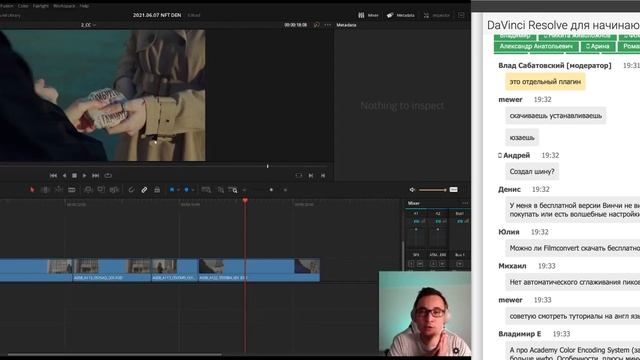Open the Inspector panel button
Viewport: 640px width, 360px height.
pyautogui.click(x=436, y=15)
